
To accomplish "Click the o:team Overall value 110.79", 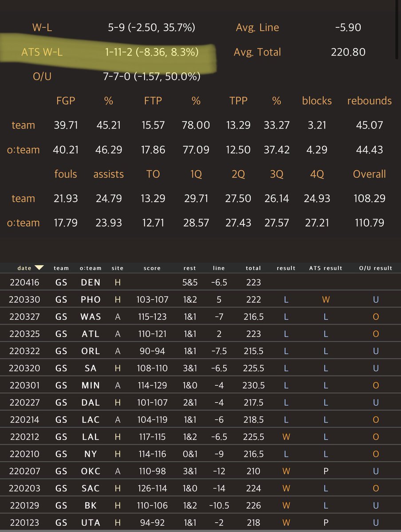I will 370,223.
